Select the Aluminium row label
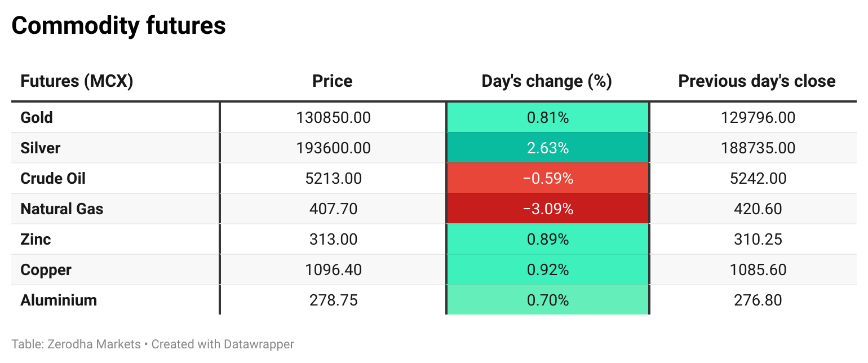This screenshot has width=868, height=363. pyautogui.click(x=59, y=300)
